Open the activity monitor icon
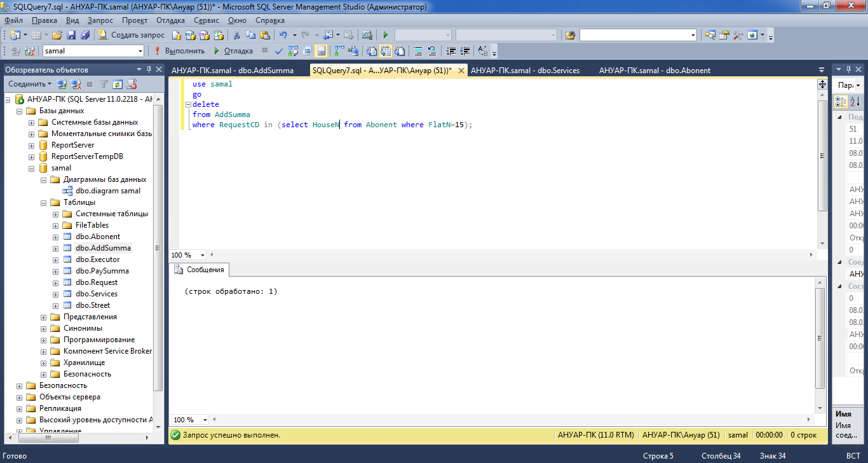868x463 pixels. 367,35
